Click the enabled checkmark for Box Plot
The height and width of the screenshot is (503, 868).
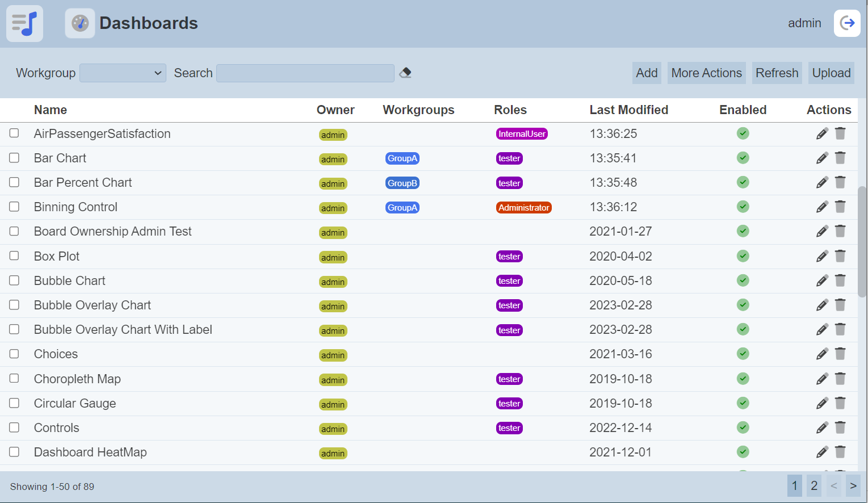tap(743, 256)
